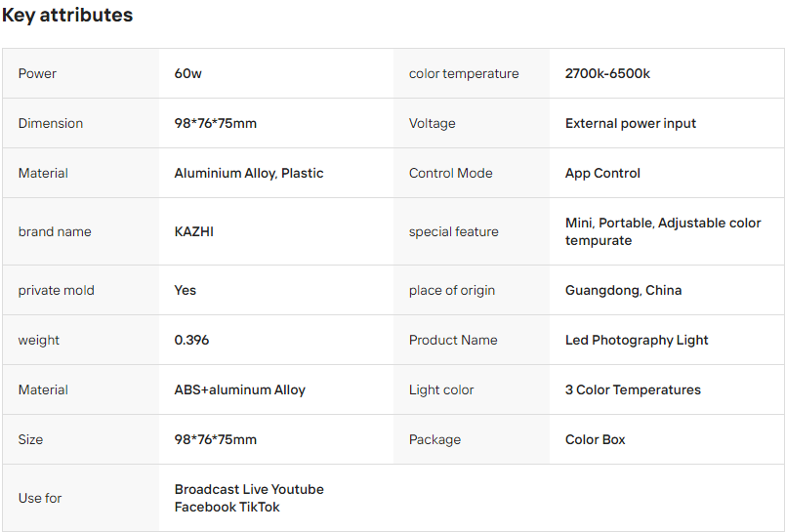786x532 pixels.
Task: Click the "Dimension" attribute label
Action: [51, 123]
